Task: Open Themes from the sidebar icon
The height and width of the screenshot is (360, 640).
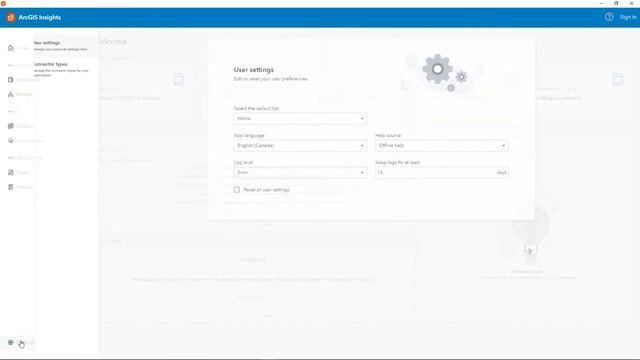Action: pyautogui.click(x=11, y=187)
